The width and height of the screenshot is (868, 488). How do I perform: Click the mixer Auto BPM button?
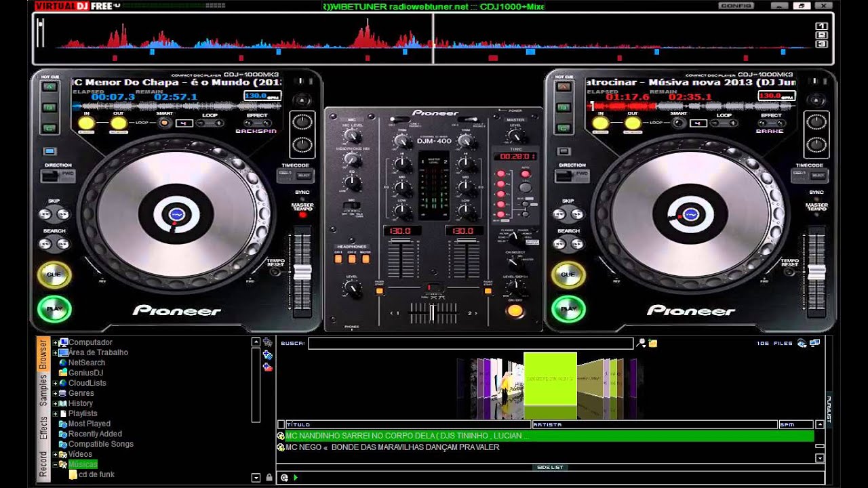(x=526, y=174)
